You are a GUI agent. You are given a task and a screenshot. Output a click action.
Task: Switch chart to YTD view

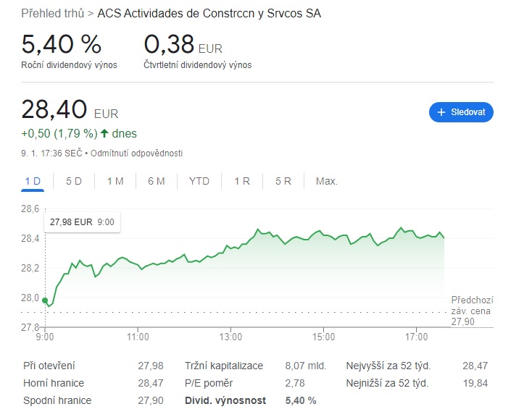pyautogui.click(x=199, y=181)
